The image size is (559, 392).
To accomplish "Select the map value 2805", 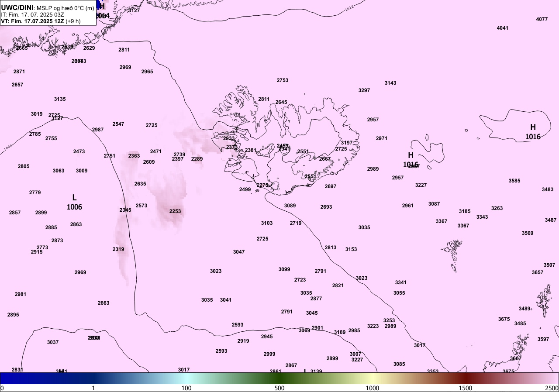I will click(x=24, y=166).
